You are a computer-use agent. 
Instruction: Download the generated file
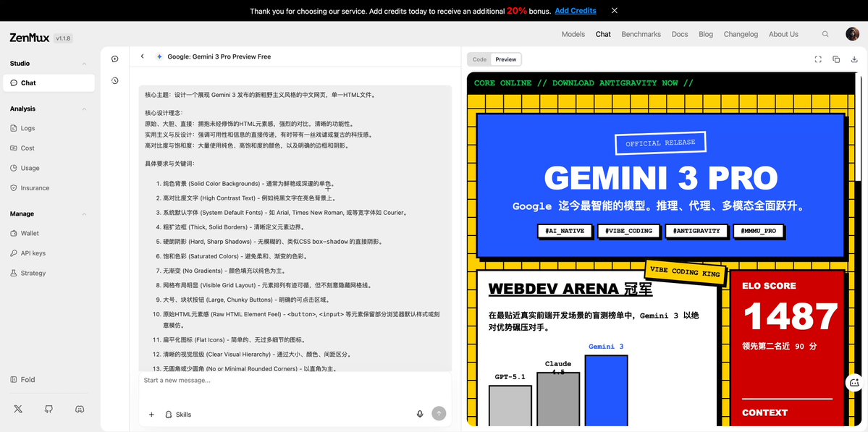854,59
